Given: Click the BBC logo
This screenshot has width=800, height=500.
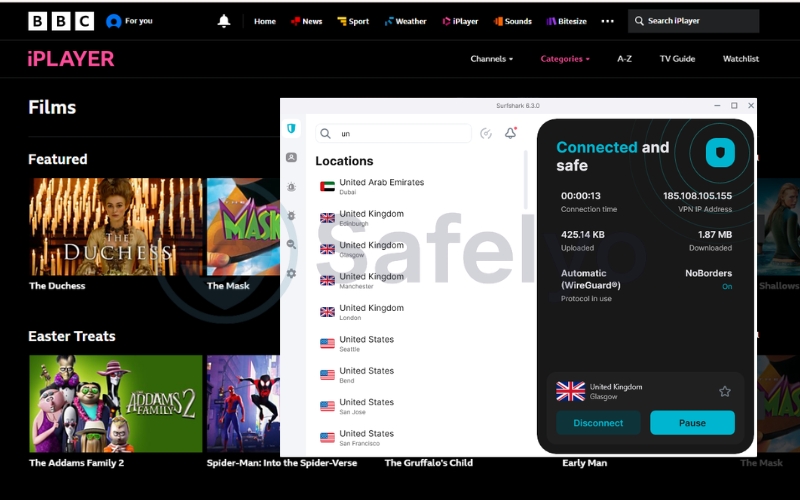Looking at the screenshot, I should (61, 21).
